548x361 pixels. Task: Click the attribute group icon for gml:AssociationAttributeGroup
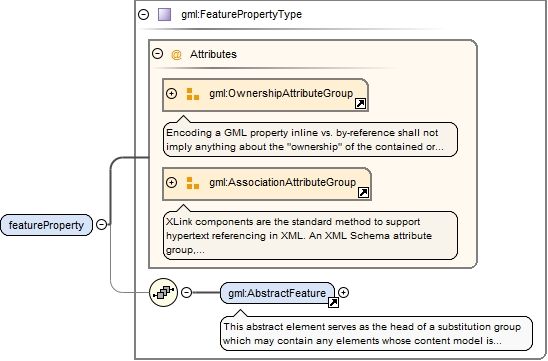193,183
